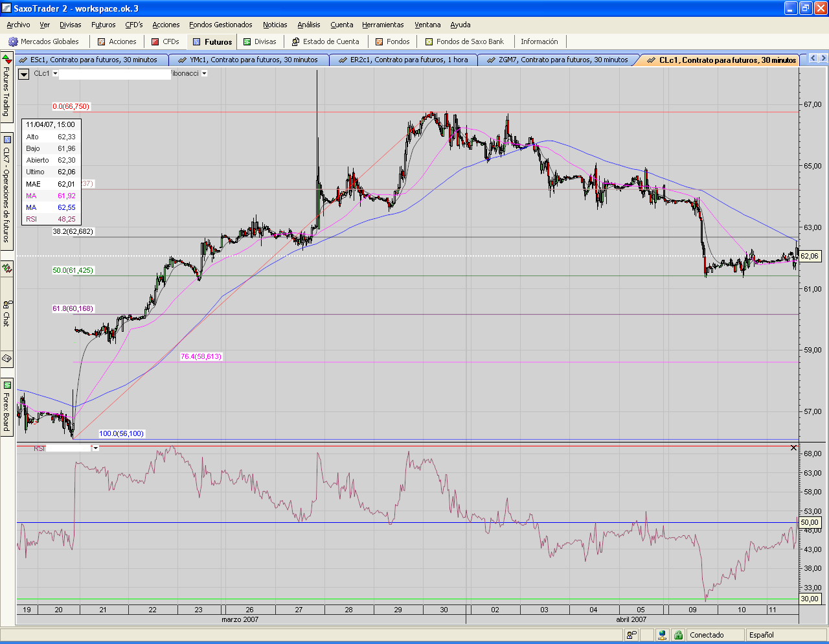Open the Chat sidebar panel
This screenshot has height=644, width=829.
coord(6,314)
